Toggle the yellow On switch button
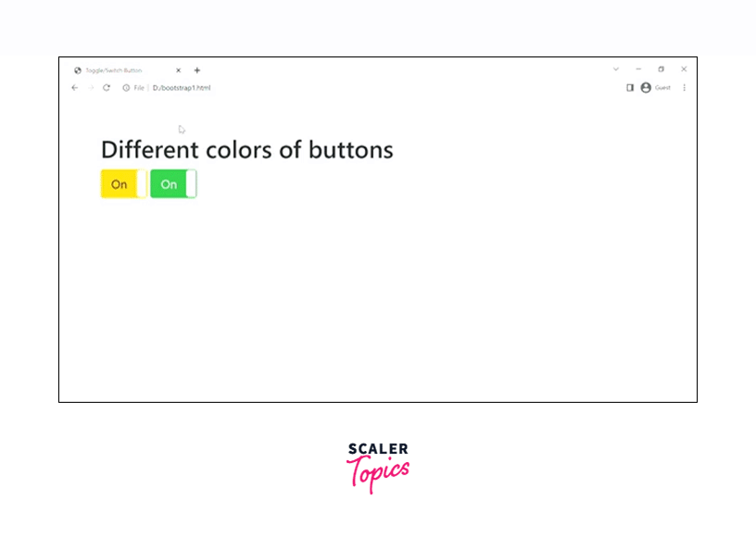This screenshot has height=537, width=756. 123,184
